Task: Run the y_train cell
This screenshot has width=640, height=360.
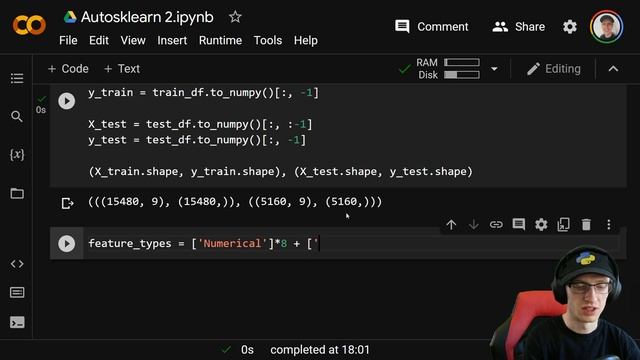Action: (67, 101)
